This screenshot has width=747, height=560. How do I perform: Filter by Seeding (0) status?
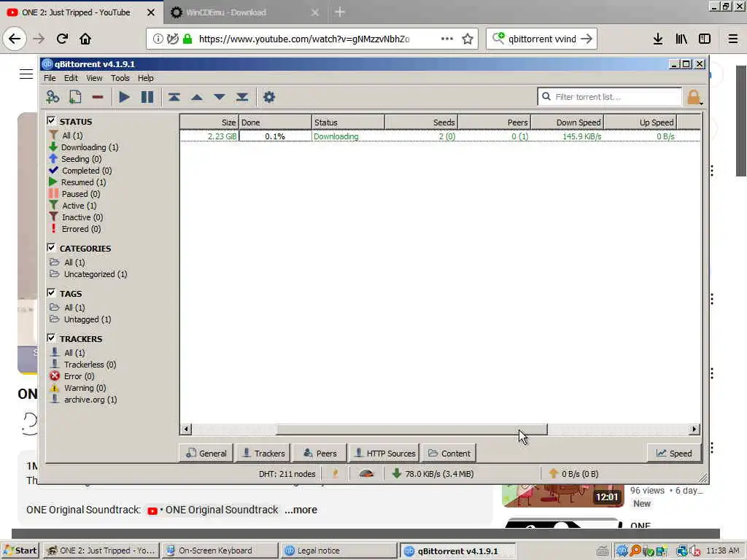[75, 159]
